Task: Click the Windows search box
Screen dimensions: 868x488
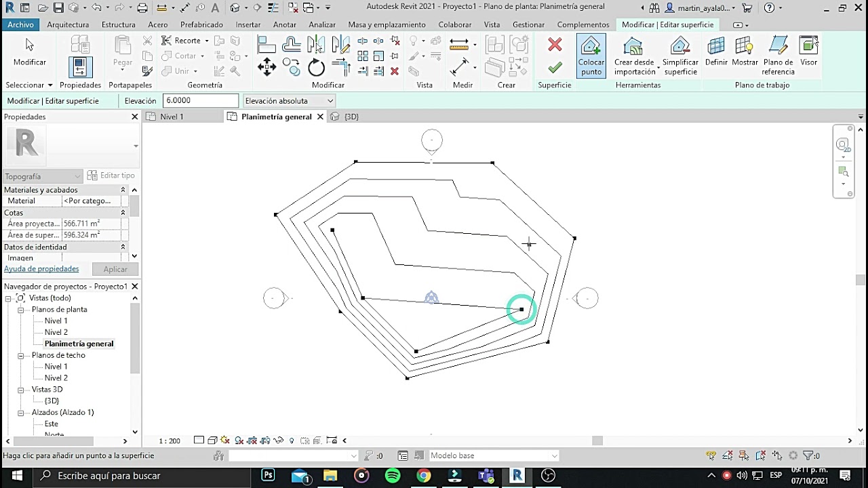Action: (142, 476)
